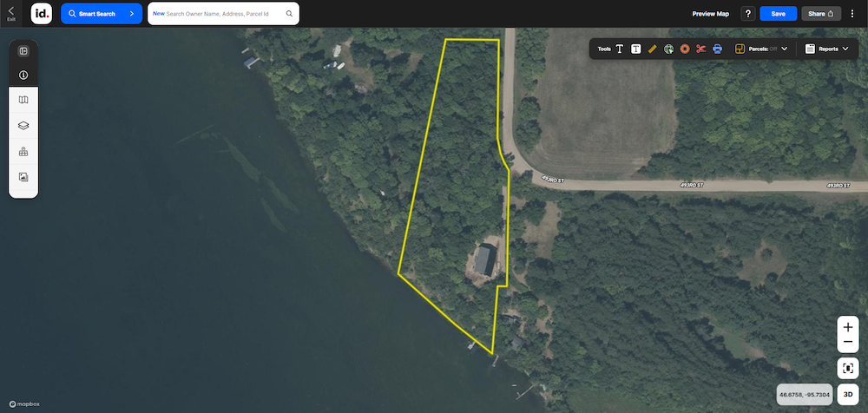Toggle the info sidebar button
The height and width of the screenshot is (413, 868).
pos(23,75)
